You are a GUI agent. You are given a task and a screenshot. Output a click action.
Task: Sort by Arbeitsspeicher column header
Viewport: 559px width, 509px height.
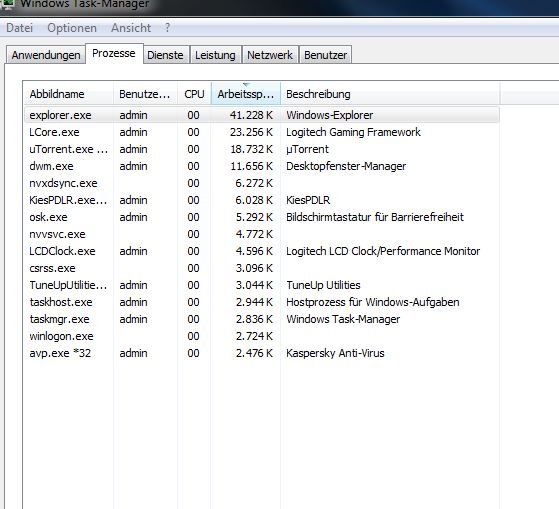pyautogui.click(x=246, y=94)
